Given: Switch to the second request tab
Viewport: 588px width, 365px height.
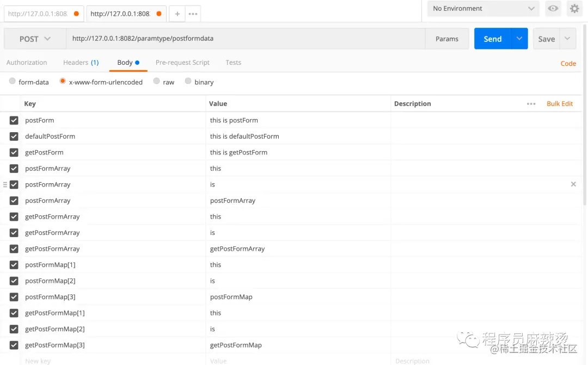Looking at the screenshot, I should click(x=126, y=14).
